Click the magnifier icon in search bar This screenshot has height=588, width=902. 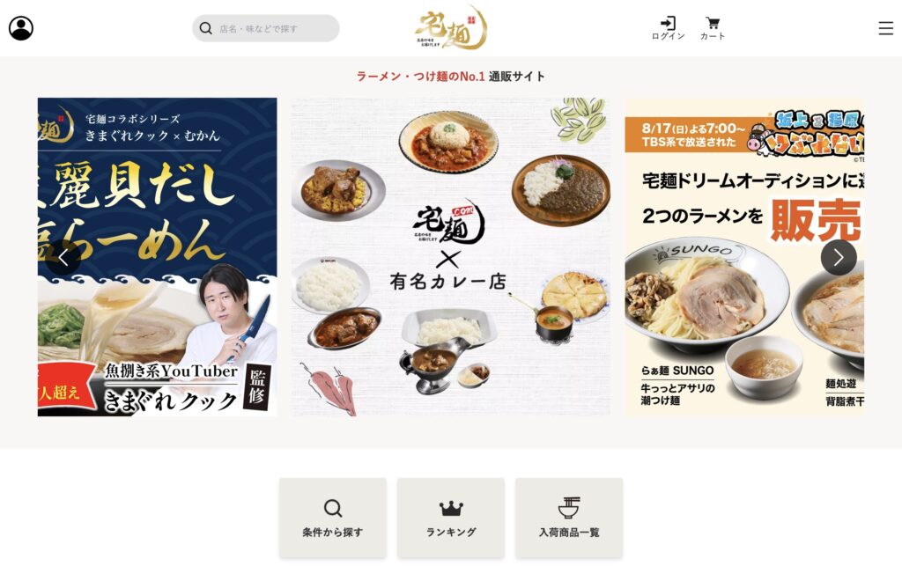point(205,28)
